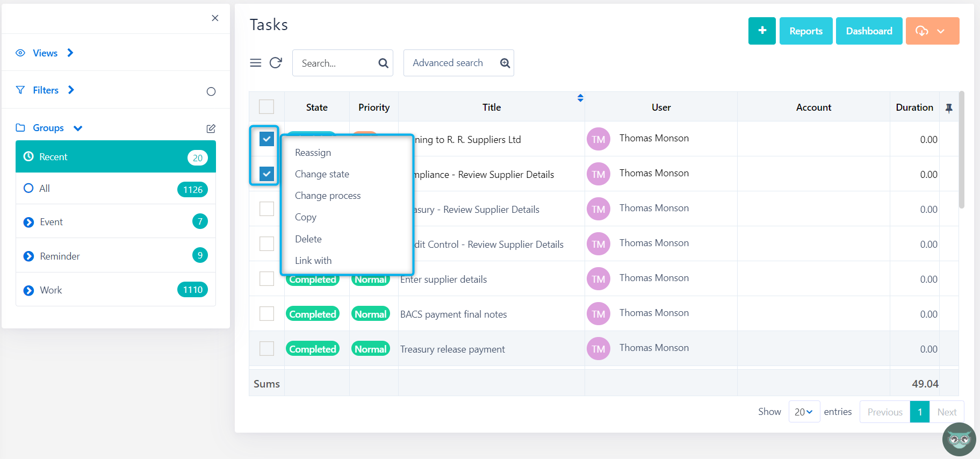Sort by the Priority column header
Screen dimensions: 980x459
point(374,107)
